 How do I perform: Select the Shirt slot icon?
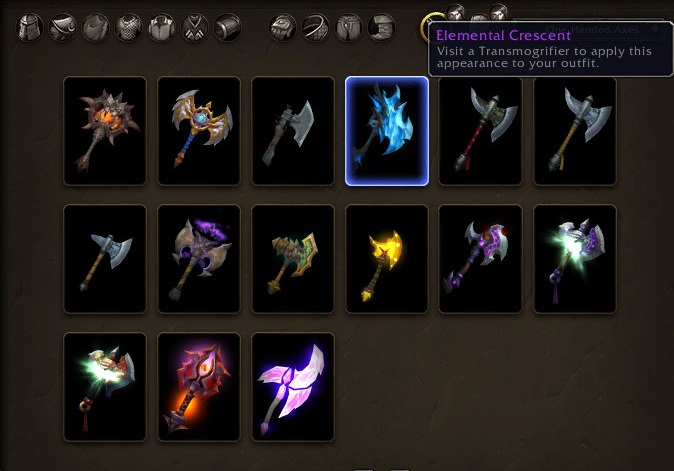click(162, 27)
